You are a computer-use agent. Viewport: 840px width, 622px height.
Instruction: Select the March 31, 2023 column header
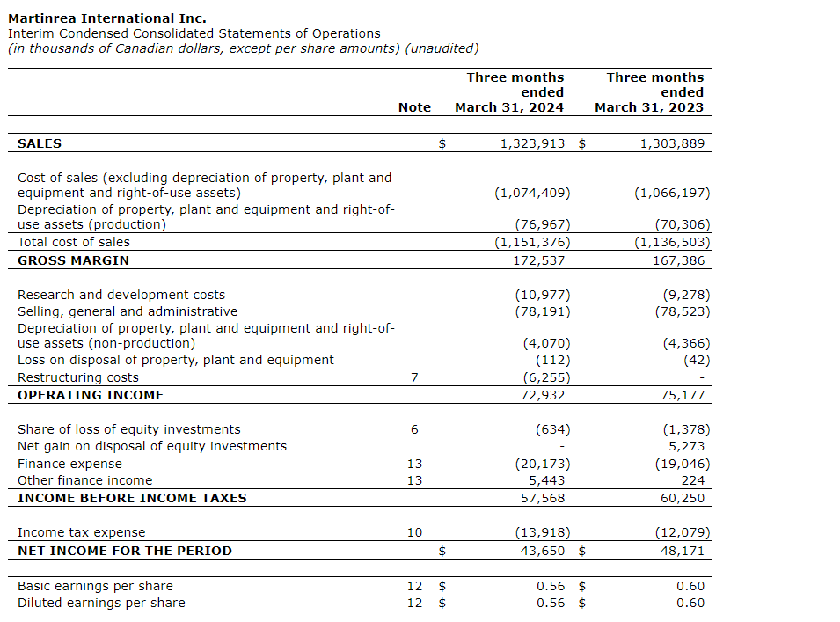tap(649, 107)
